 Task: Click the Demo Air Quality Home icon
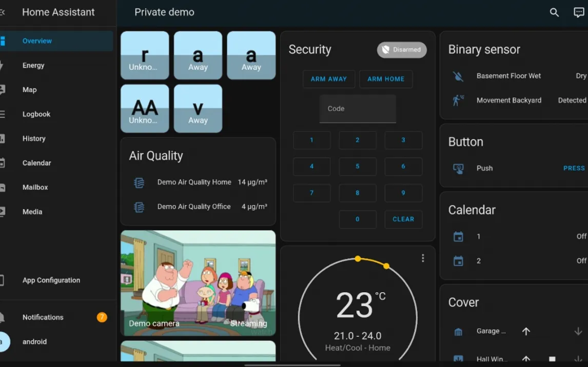point(139,182)
